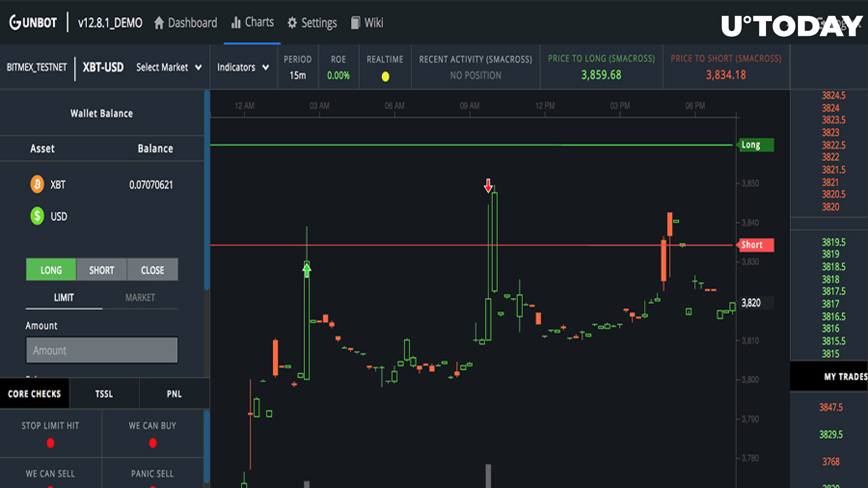Click the Wiki book icon

pyautogui.click(x=355, y=23)
